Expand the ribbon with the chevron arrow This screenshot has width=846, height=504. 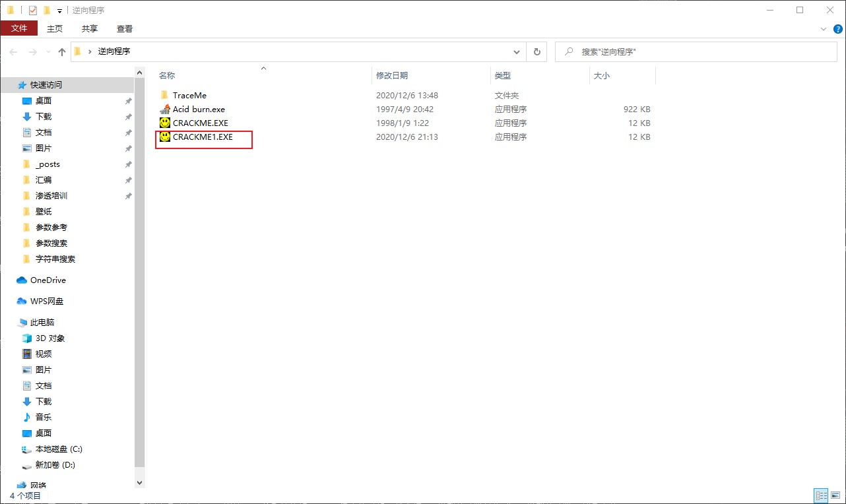click(823, 29)
